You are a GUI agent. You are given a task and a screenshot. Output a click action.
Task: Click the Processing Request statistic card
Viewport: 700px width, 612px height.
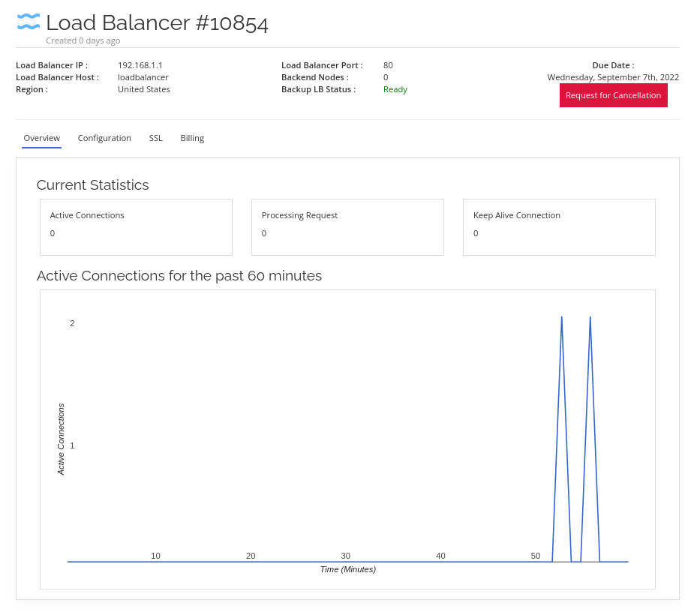tap(347, 226)
